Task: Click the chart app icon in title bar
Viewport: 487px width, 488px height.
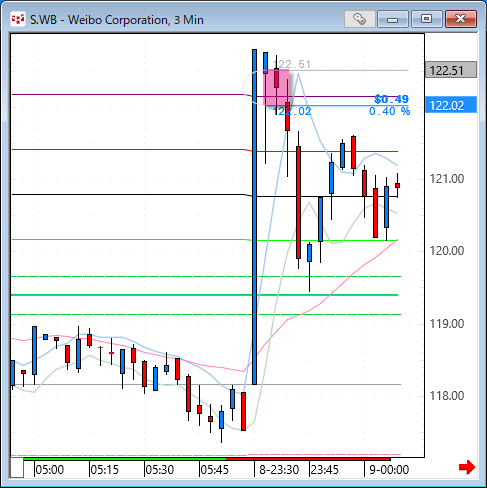Action: pos(18,19)
